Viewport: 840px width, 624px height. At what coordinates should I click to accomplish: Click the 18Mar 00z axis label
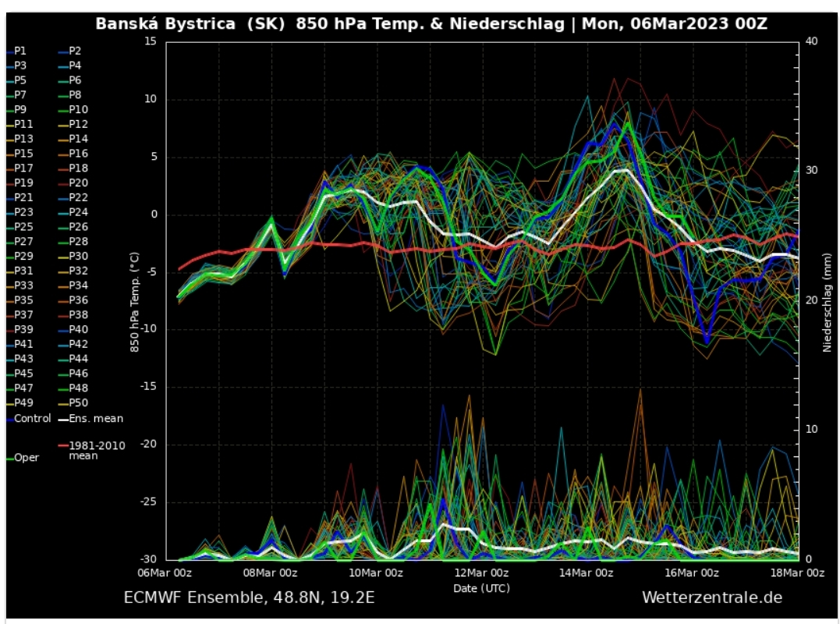(x=797, y=573)
